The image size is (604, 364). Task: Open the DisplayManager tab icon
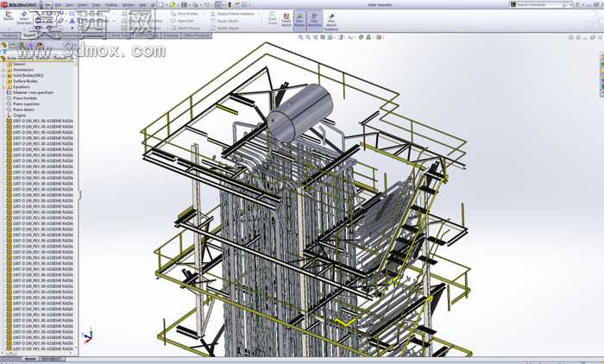[x=40, y=46]
